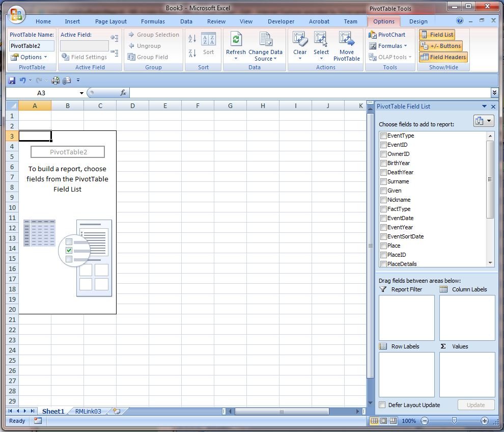Select column D header
This screenshot has height=432, width=504.
[x=132, y=105]
